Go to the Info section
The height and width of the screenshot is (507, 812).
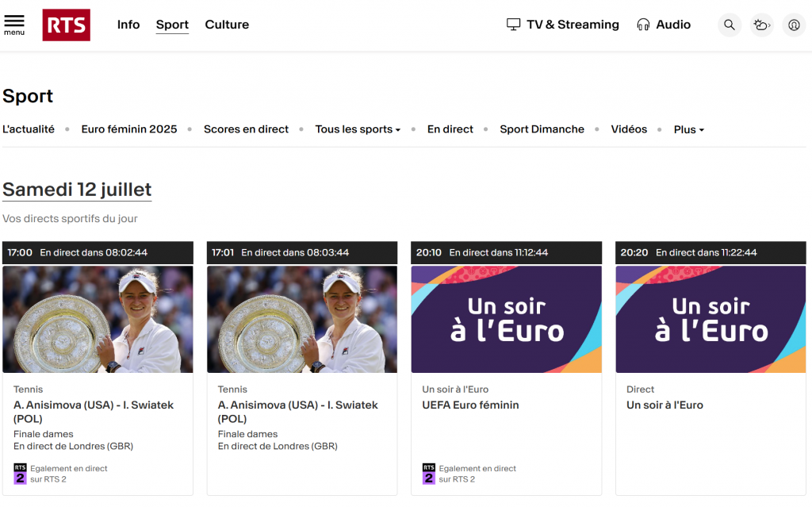click(x=128, y=25)
